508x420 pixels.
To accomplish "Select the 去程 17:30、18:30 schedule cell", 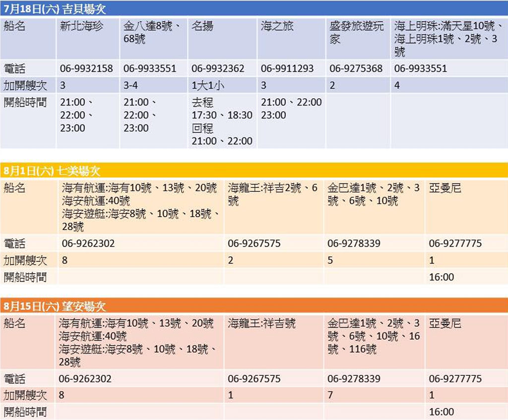I will (221, 115).
